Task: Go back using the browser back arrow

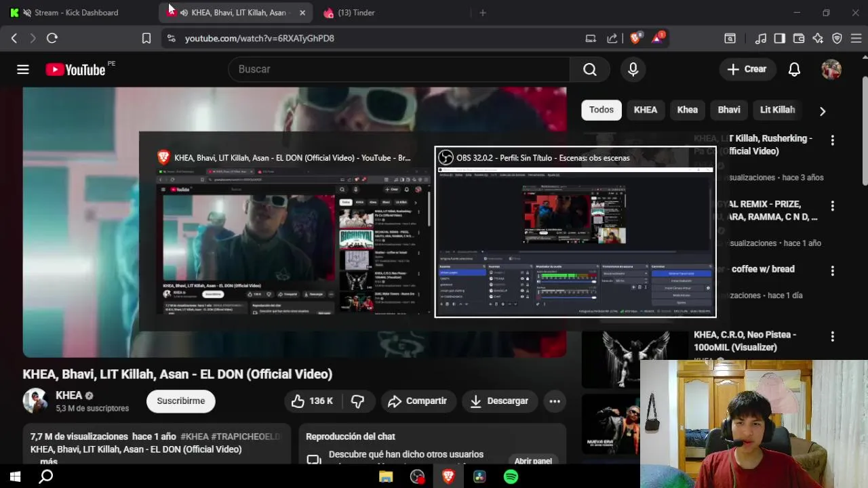Action: (x=14, y=39)
